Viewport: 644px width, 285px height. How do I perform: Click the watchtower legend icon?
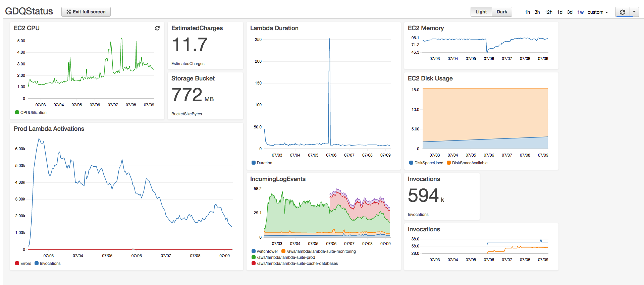(x=254, y=251)
